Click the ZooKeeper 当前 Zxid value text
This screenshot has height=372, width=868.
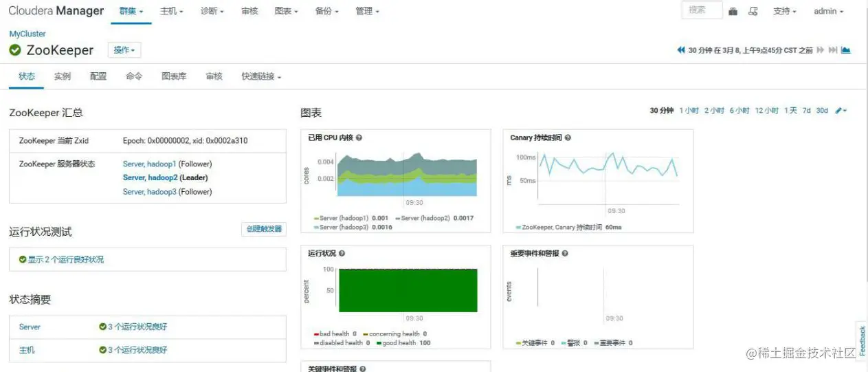click(185, 140)
